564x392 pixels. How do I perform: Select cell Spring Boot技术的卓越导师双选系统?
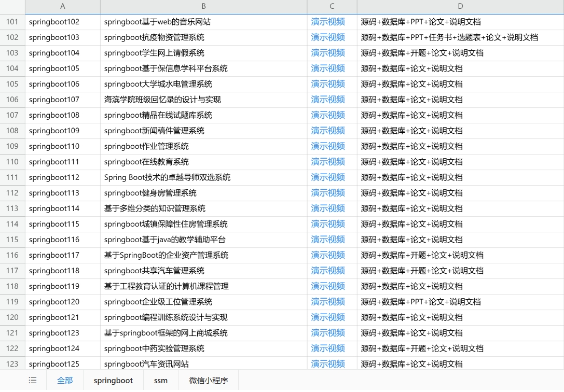coord(203,177)
